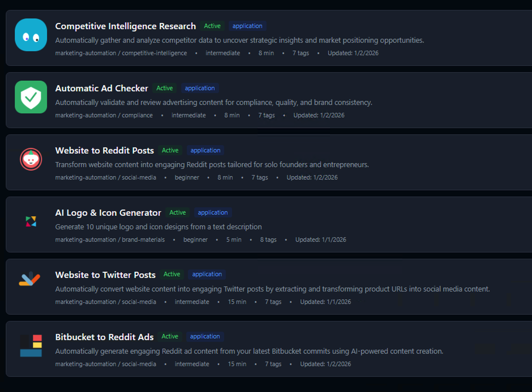The width and height of the screenshot is (532, 392).
Task: Click the Website to Twitter Posts icon
Action: point(30,279)
